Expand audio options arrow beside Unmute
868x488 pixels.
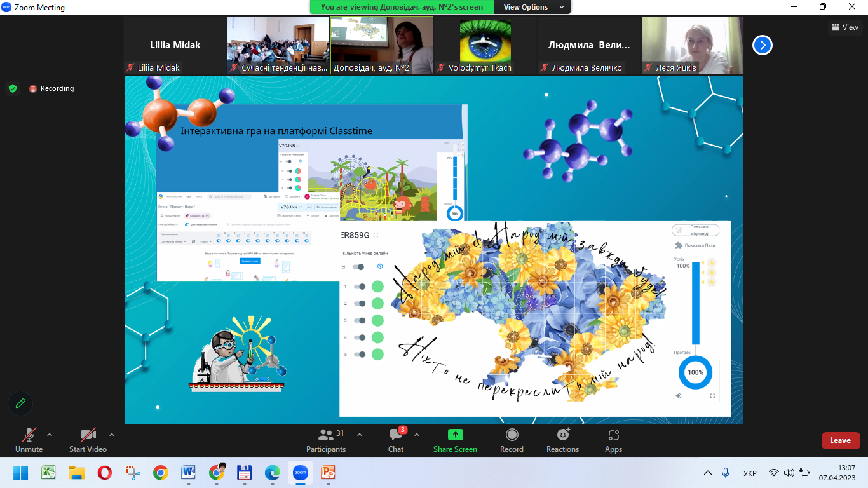coord(50,435)
